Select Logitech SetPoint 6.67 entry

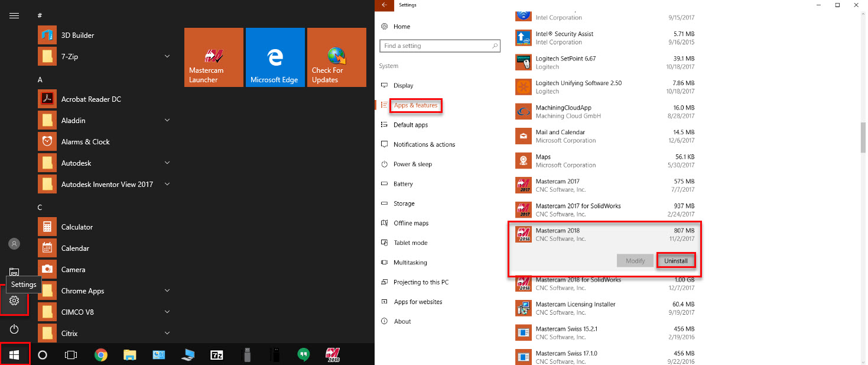click(x=605, y=63)
